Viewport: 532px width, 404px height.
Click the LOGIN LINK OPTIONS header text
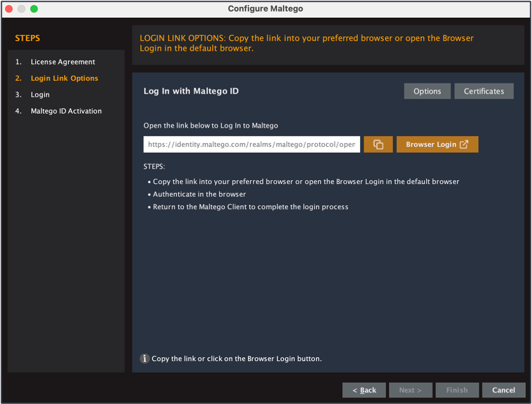(x=307, y=43)
